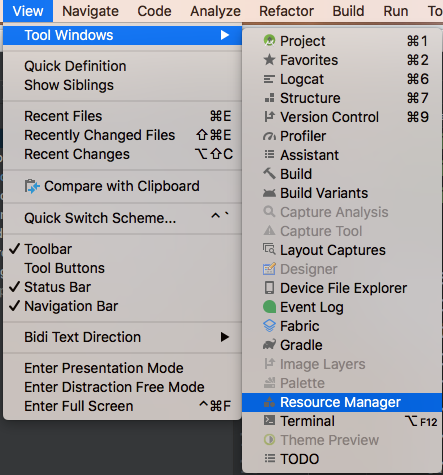
Task: Select Recent Files entry
Action: point(122,116)
